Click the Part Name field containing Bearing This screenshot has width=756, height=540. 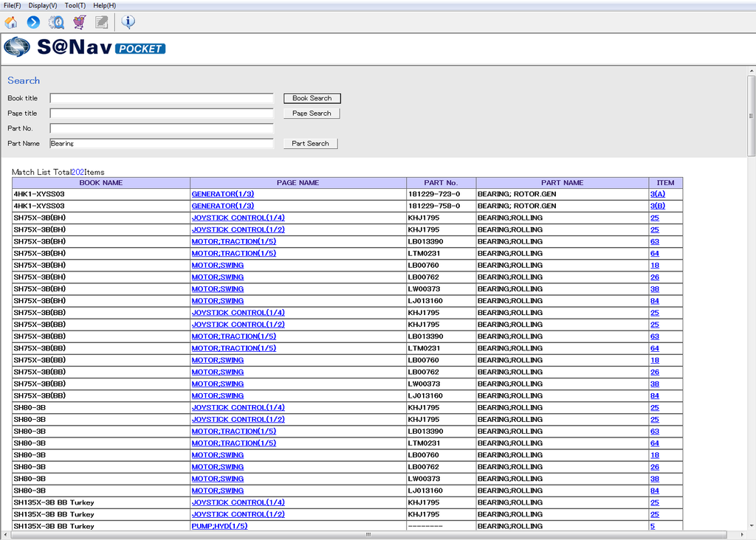162,143
